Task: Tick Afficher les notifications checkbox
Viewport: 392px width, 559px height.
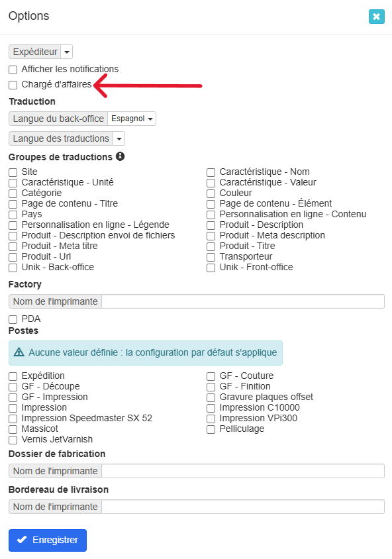Action: [x=13, y=70]
